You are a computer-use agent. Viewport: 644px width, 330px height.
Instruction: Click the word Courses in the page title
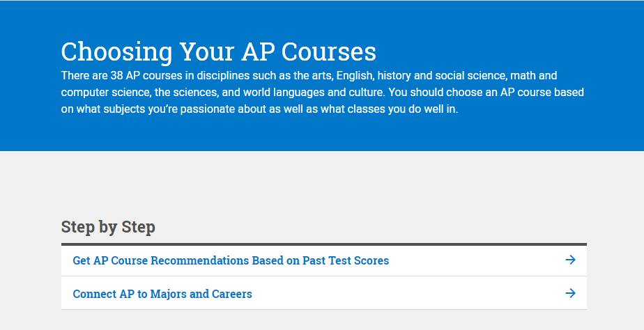328,52
